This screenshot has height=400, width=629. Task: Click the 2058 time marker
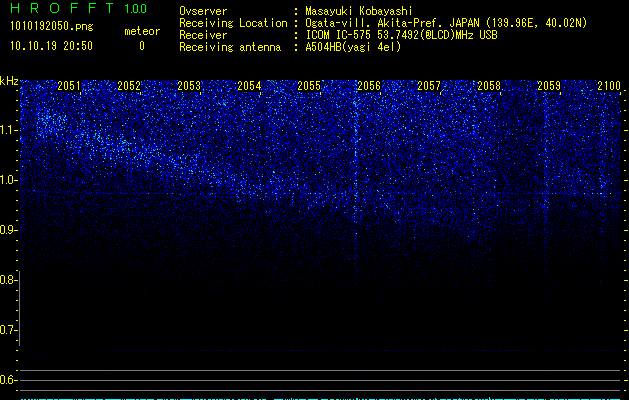(x=489, y=86)
